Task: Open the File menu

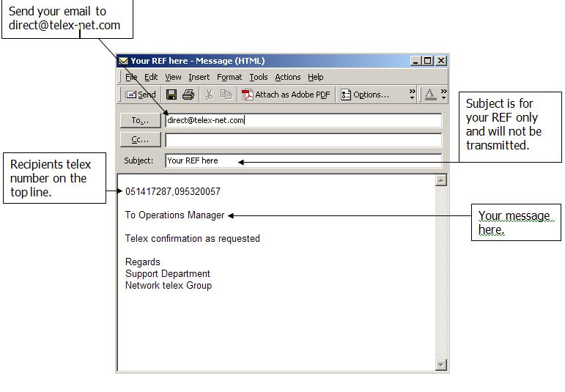Action: click(131, 77)
